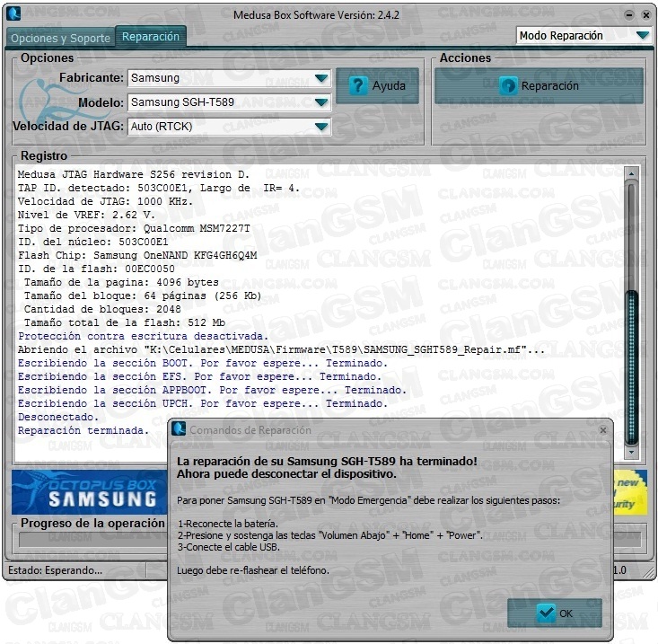Click log line 'Tipo de procesador: Qualcomm MSM7227T'
The height and width of the screenshot is (644, 658).
coord(134,228)
